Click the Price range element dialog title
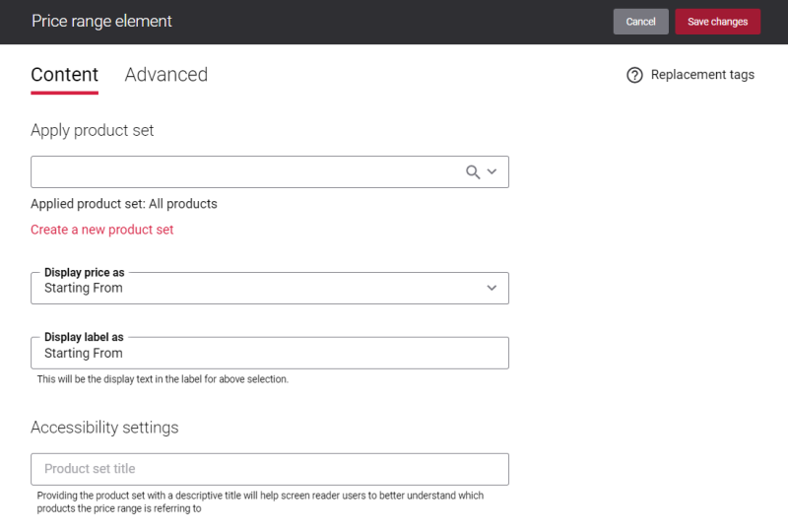788x532 pixels. point(101,21)
